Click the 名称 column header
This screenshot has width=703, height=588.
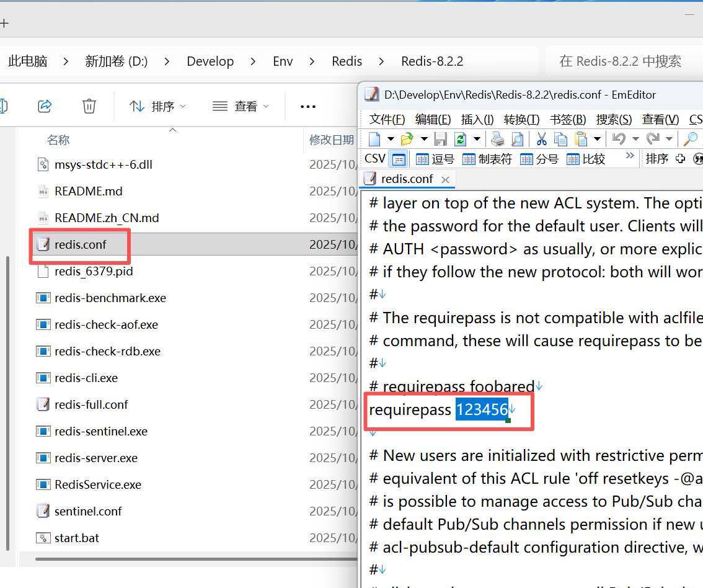click(58, 140)
